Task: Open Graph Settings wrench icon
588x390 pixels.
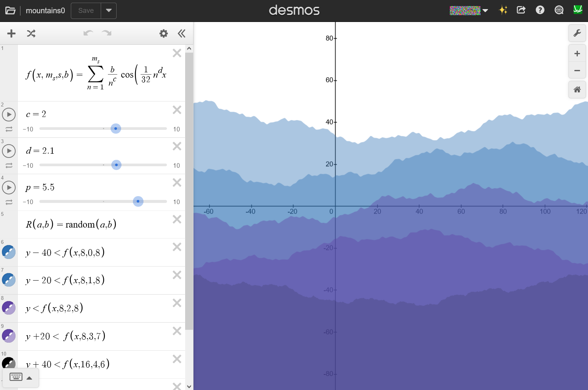Action: point(577,33)
